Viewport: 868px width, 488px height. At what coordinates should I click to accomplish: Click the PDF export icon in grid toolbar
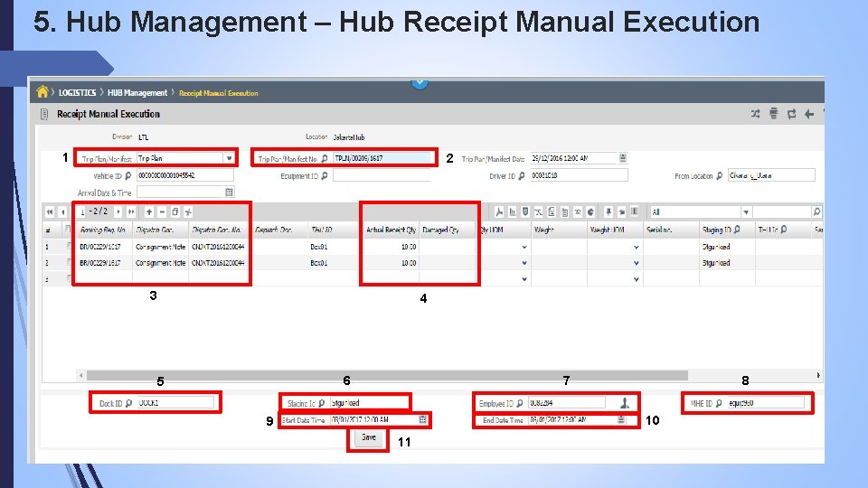(499, 211)
